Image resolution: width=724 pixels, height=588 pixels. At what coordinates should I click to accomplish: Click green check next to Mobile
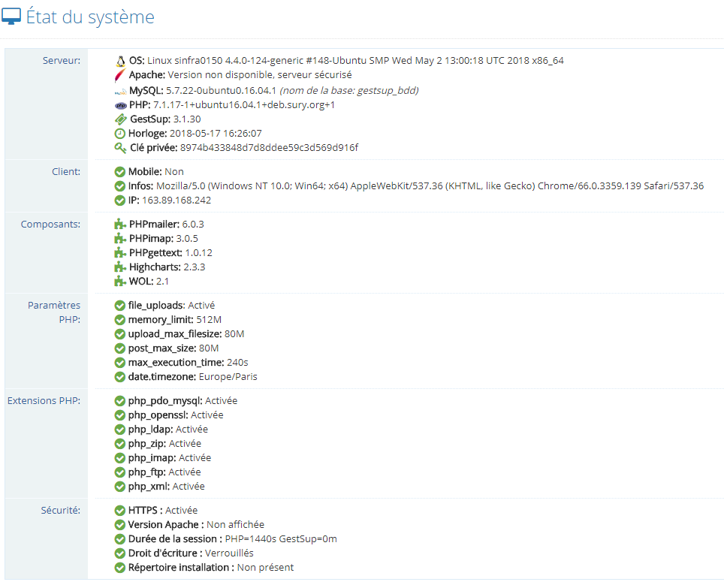(120, 172)
